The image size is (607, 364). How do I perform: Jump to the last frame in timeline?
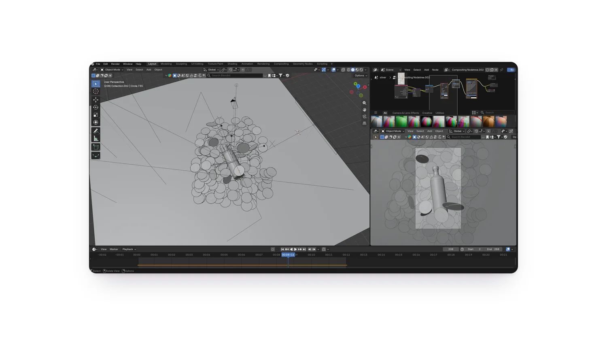click(304, 249)
